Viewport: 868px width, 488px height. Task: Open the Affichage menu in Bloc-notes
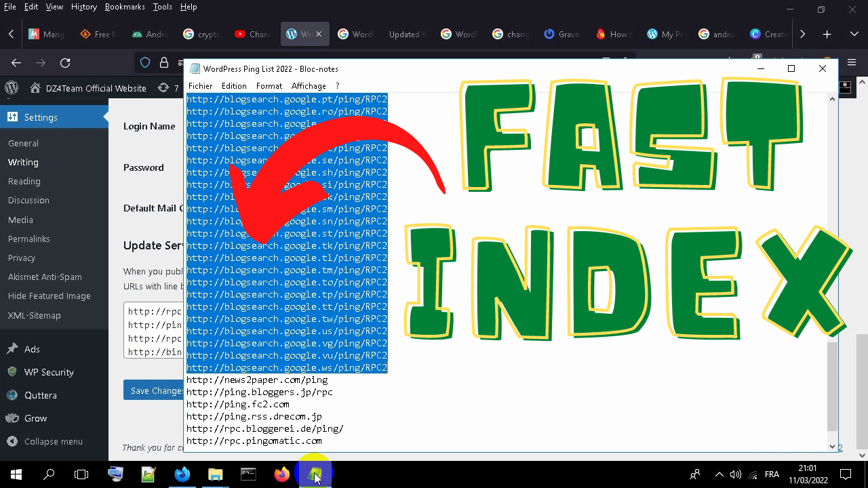[309, 85]
